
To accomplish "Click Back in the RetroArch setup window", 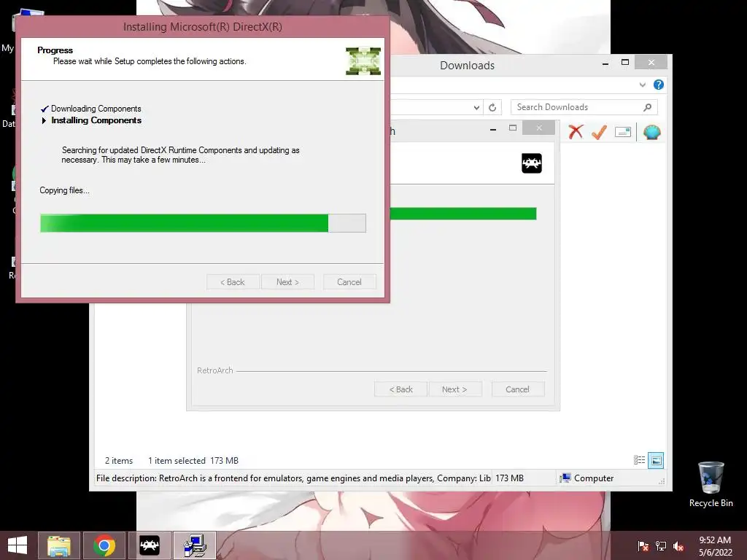I will (x=400, y=389).
